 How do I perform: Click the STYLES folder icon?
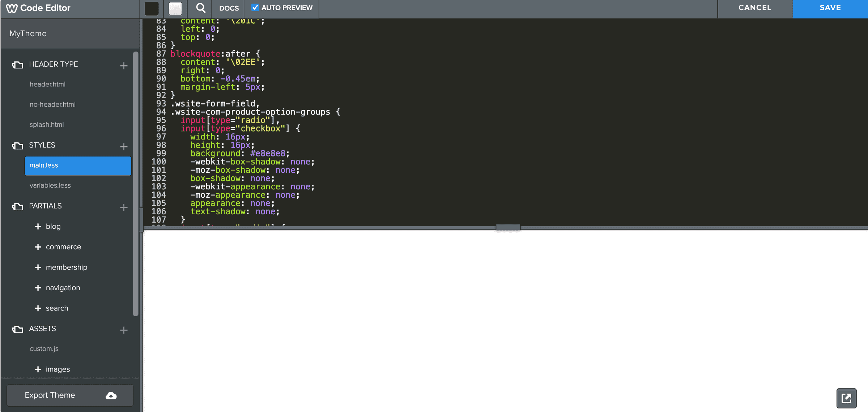point(17,146)
